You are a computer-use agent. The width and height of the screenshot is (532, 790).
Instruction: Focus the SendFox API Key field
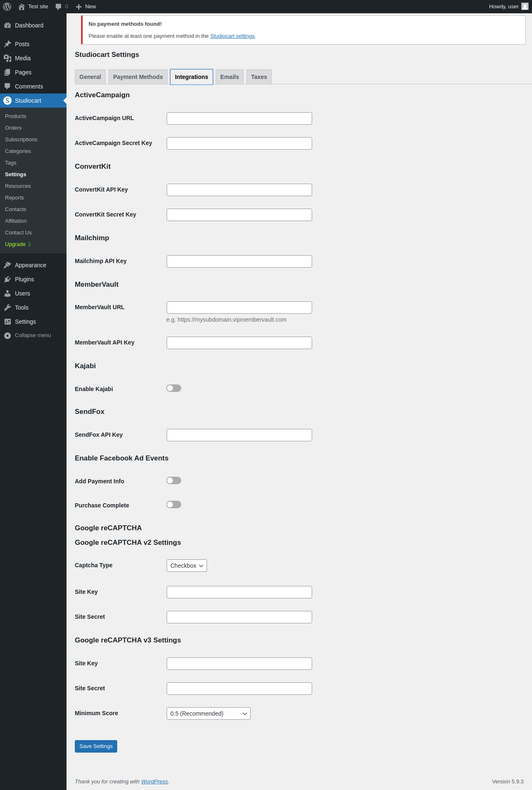coord(239,435)
